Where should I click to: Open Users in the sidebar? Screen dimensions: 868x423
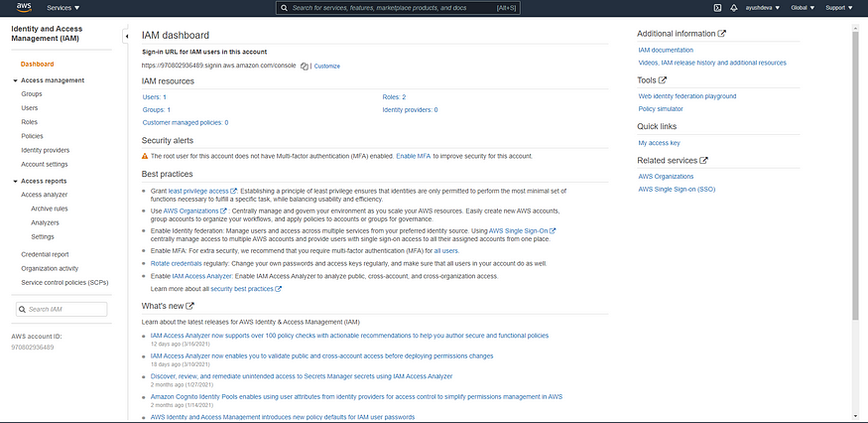(x=30, y=108)
